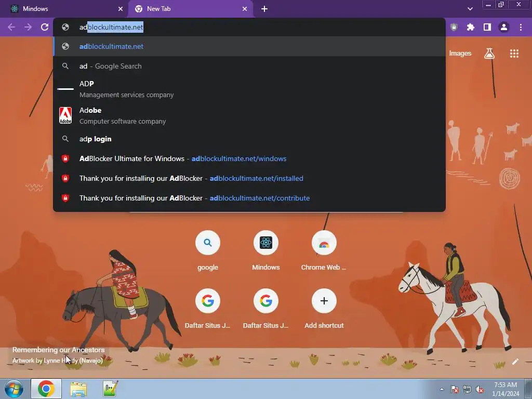The image size is (532, 399).
Task: Click the Chrome taskbar icon
Action: [46, 389]
